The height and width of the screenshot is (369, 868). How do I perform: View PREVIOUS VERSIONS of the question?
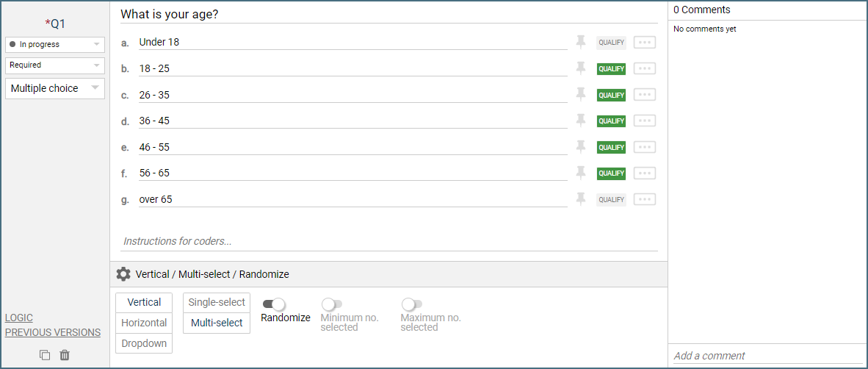pos(53,332)
